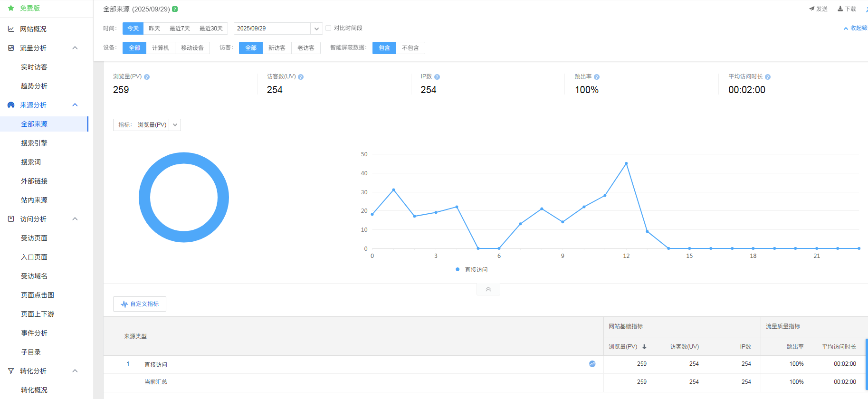Click the 流量分析 icon in the sidebar
Screen dimensions: 868x399
[x=11, y=48]
